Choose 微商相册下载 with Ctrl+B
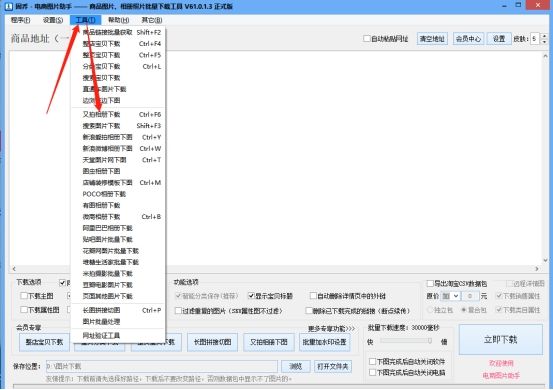 (x=118, y=217)
